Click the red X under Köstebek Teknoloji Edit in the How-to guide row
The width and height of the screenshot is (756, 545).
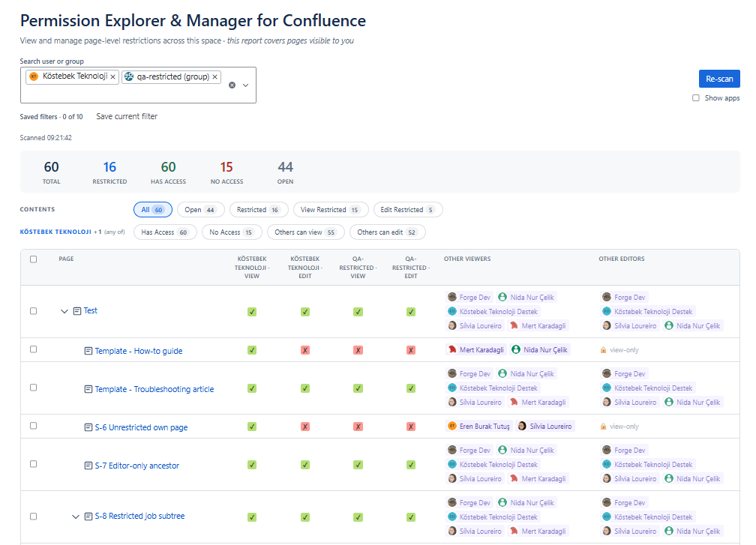305,350
